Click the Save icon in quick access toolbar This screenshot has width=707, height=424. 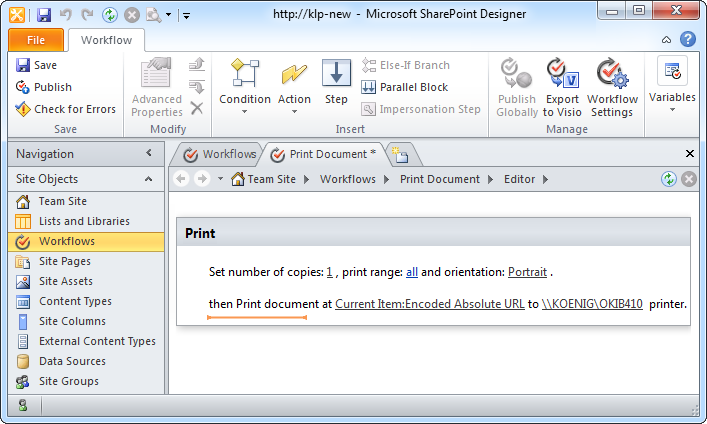[x=44, y=15]
